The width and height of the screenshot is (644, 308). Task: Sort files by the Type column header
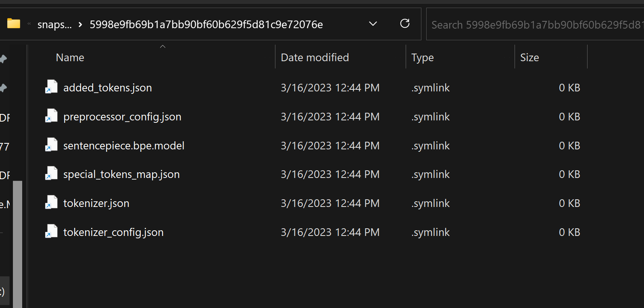422,57
